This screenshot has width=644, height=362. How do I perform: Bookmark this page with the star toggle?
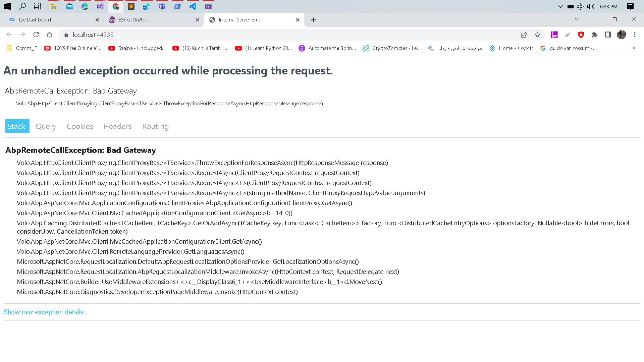537,35
